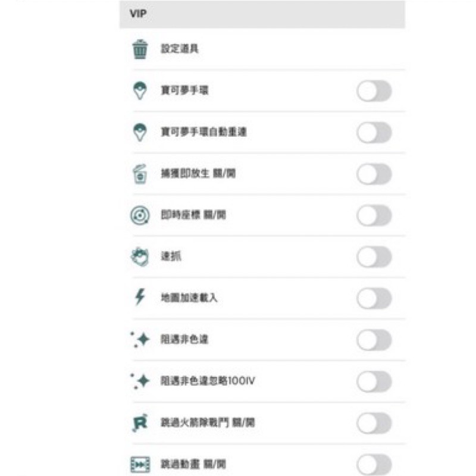
Task: Select the coordinates target icon for 即時座標
Action: tap(139, 216)
